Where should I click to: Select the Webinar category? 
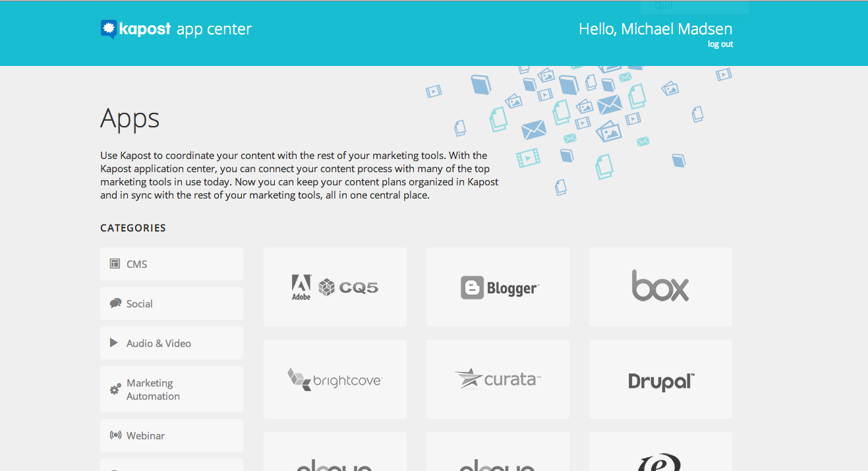click(x=171, y=435)
